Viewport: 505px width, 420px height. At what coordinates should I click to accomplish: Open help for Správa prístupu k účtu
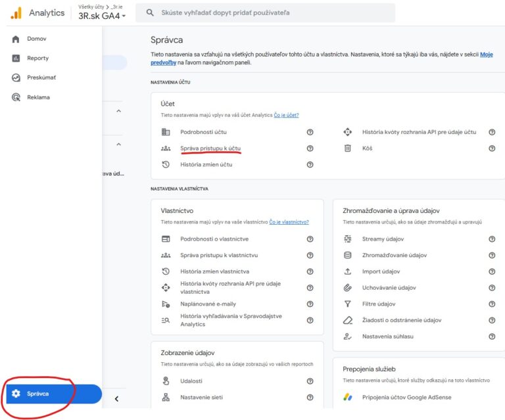[310, 149]
